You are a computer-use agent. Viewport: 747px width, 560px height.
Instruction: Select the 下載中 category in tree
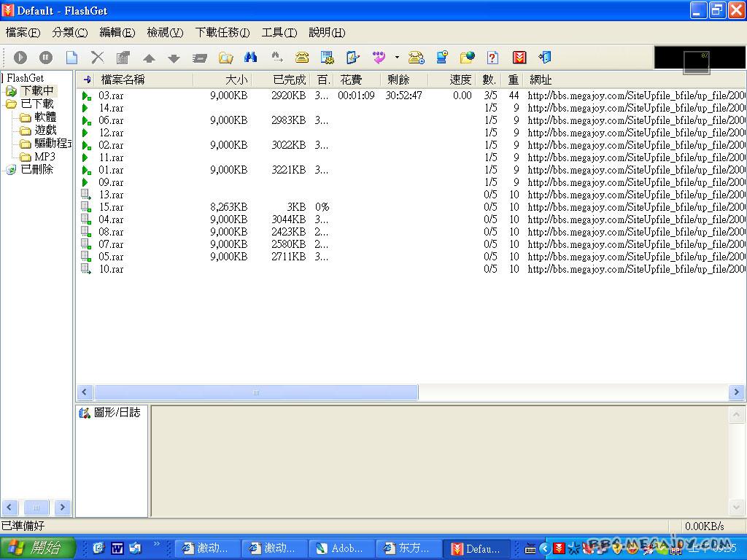(37, 90)
